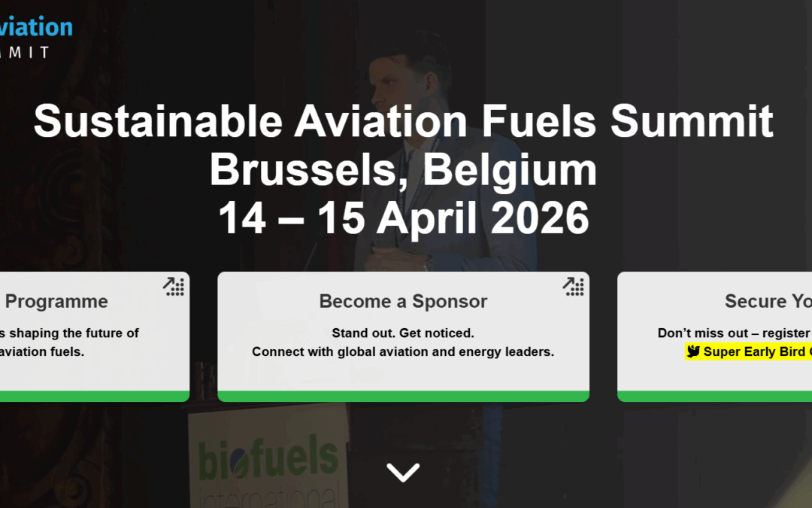Click the 14 – 15 April 2026 date text
The height and width of the screenshot is (508, 812).
(404, 217)
